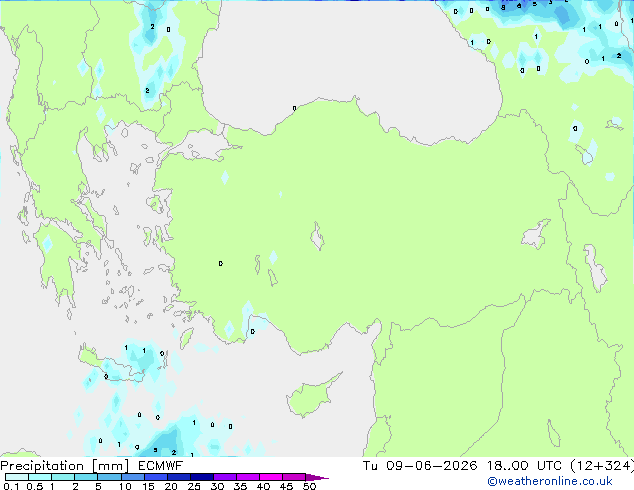This screenshot has height=490, width=634.
Task: Click the 15–20 mm legend swatch
Action: [x=155, y=477]
